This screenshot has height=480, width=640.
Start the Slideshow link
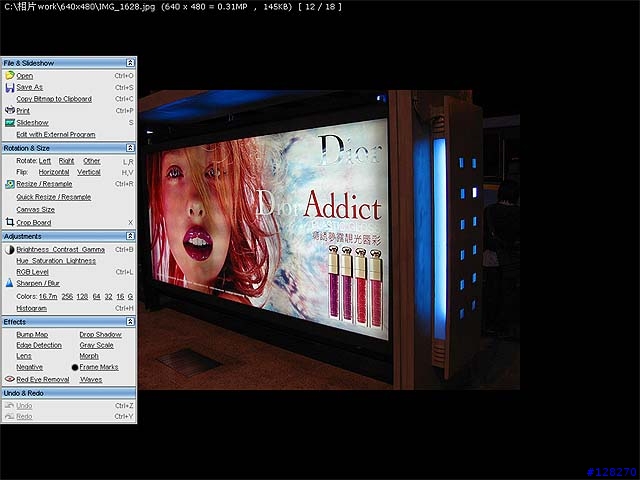pos(32,122)
